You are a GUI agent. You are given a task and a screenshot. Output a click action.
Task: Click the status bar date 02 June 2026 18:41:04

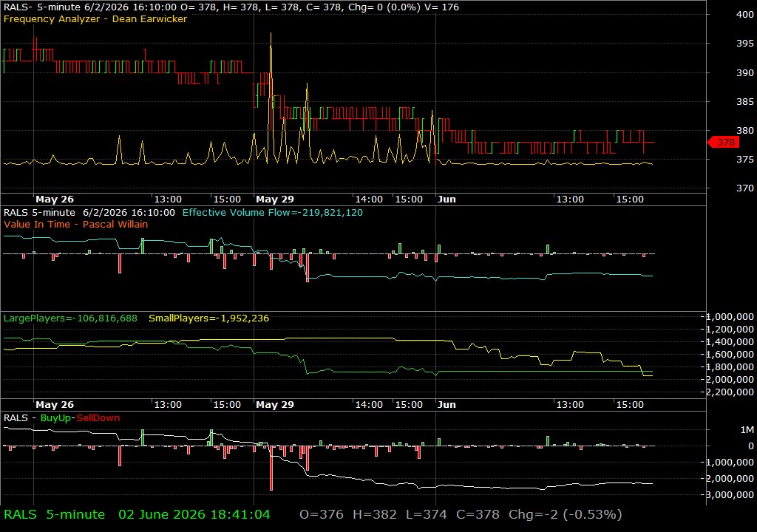tap(194, 514)
